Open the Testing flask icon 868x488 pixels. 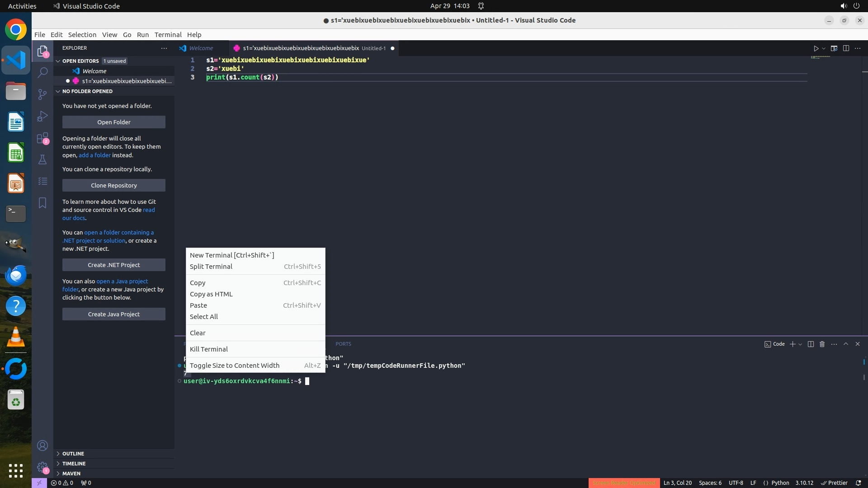pyautogui.click(x=42, y=160)
